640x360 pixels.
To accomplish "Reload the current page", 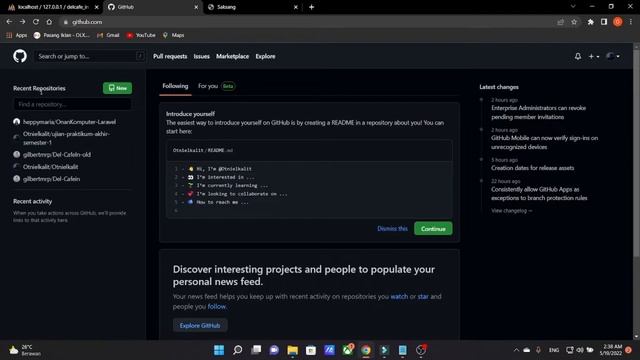I will coord(36,22).
